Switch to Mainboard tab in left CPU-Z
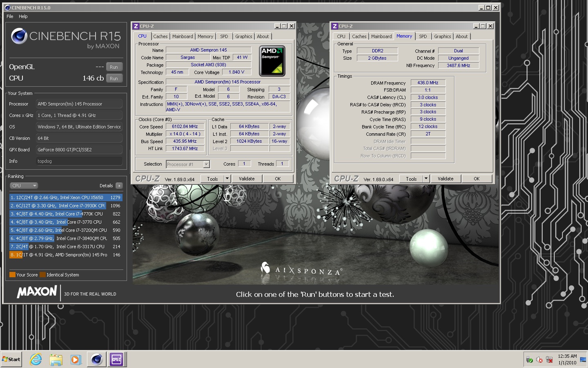This screenshot has width=588, height=368. point(183,36)
